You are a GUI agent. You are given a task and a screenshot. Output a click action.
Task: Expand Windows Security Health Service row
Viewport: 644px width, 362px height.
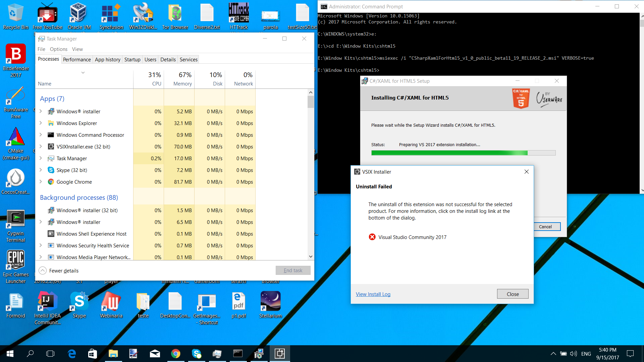[41, 245]
